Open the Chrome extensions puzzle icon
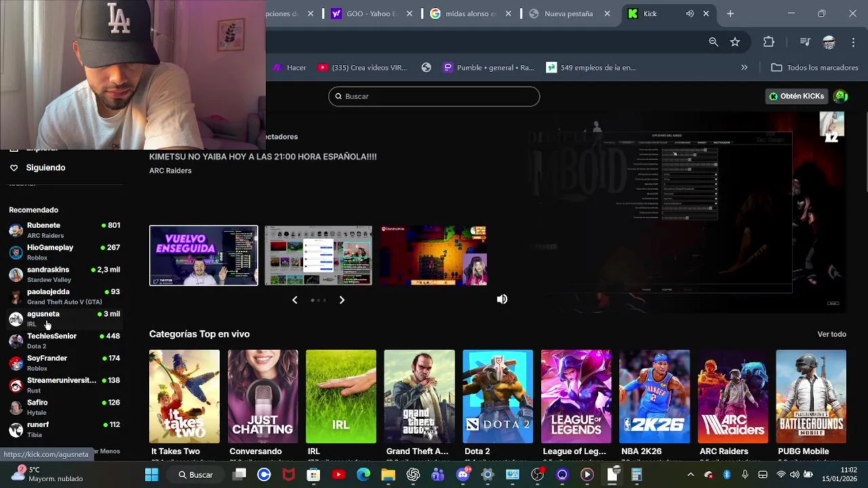 click(x=769, y=42)
